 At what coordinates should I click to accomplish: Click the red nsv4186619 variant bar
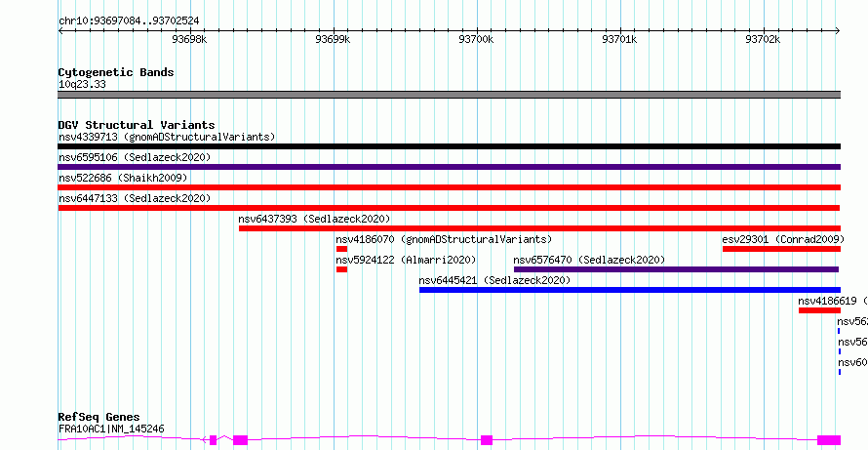point(819,310)
